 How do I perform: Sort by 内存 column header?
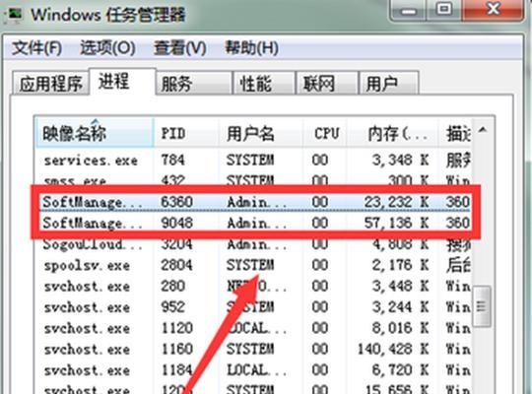(x=392, y=133)
